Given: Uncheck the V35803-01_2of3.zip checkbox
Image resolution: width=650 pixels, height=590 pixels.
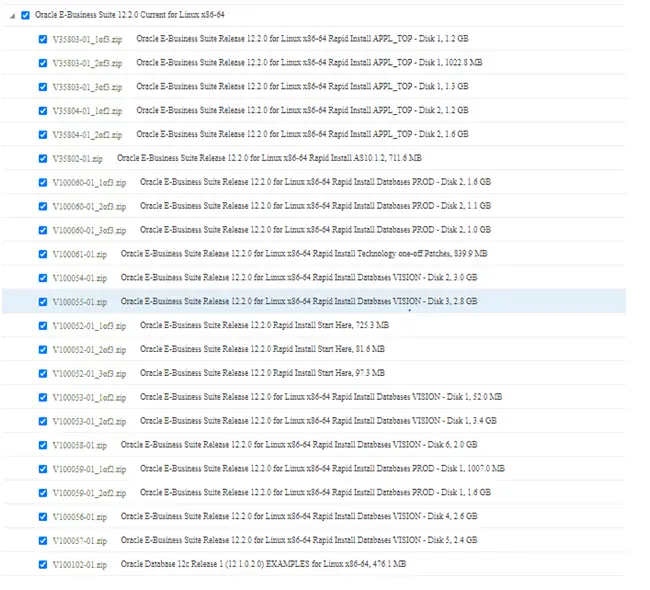Looking at the screenshot, I should point(43,63).
